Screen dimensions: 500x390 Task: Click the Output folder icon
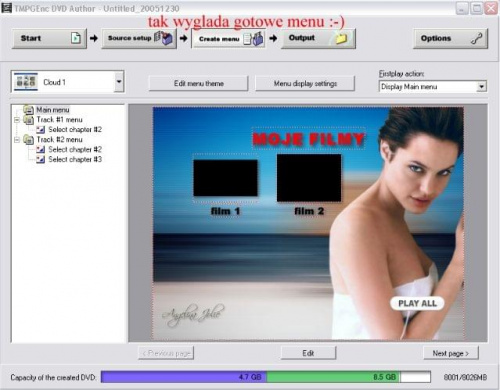pyautogui.click(x=341, y=38)
